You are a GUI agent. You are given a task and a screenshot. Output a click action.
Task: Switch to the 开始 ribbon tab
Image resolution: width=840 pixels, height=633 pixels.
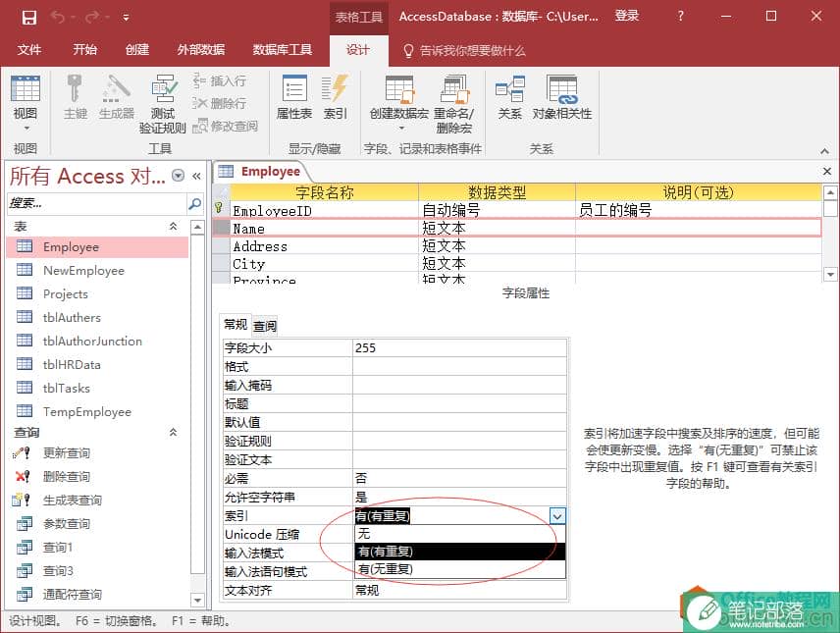pyautogui.click(x=85, y=50)
